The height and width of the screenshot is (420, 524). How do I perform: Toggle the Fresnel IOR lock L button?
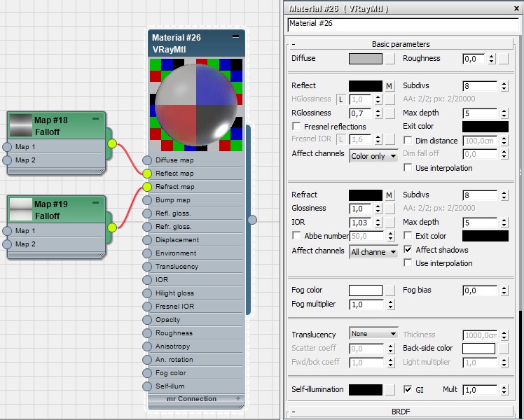click(341, 139)
